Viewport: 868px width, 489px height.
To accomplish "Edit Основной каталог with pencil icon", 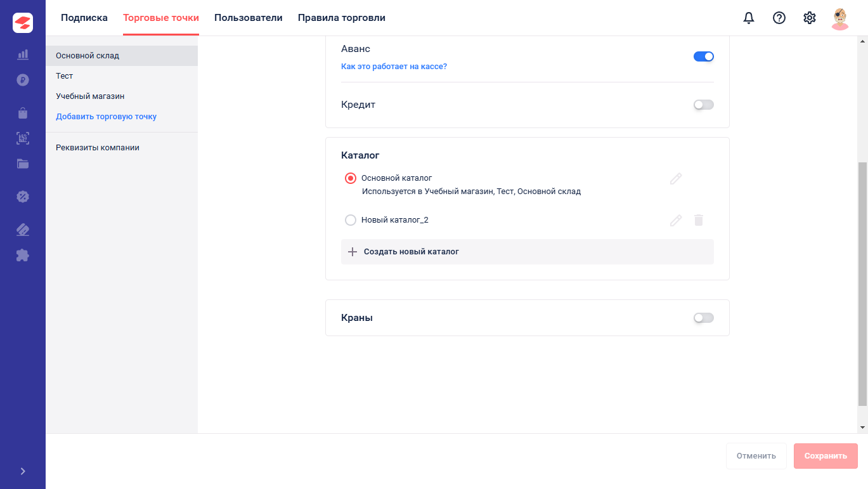I will coord(676,179).
